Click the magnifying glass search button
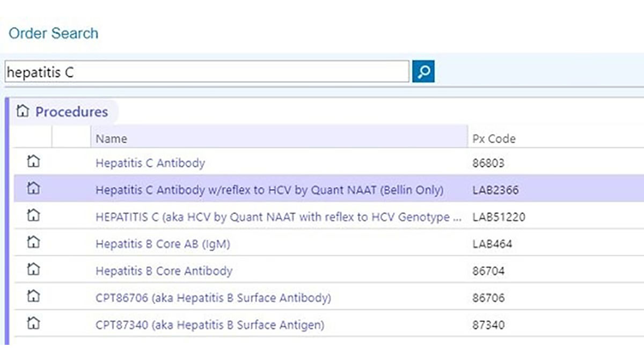Image resolution: width=644 pixels, height=362 pixels. (423, 72)
